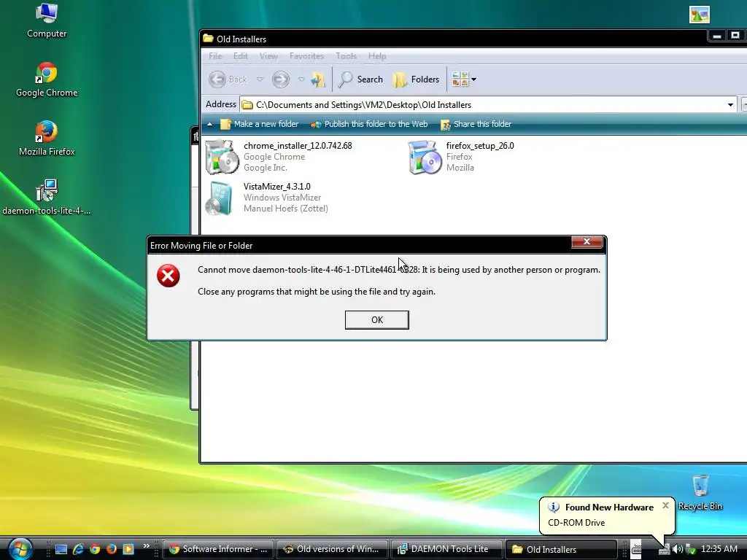
Task: Collapse the folder tasks bar arrow
Action: point(209,124)
